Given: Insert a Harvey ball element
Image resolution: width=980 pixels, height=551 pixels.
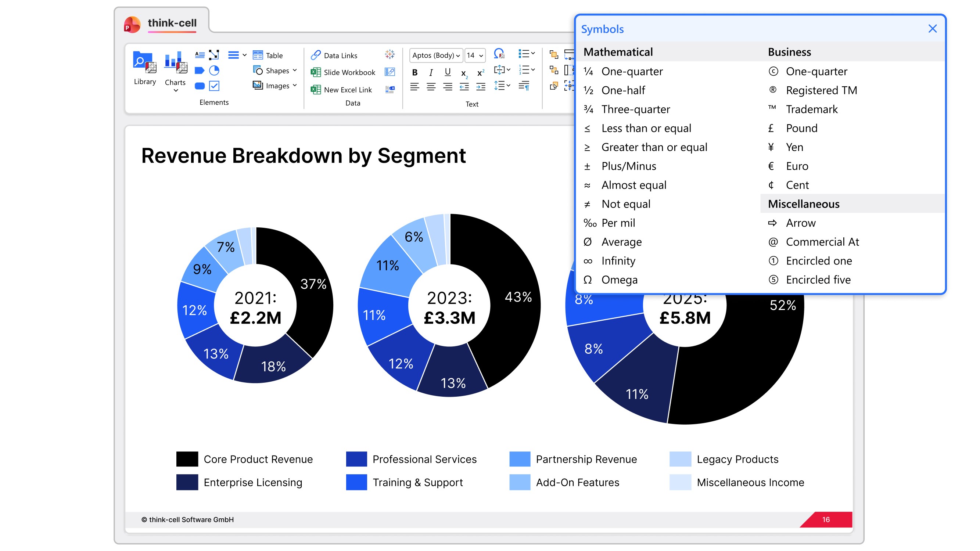Looking at the screenshot, I should (214, 71).
